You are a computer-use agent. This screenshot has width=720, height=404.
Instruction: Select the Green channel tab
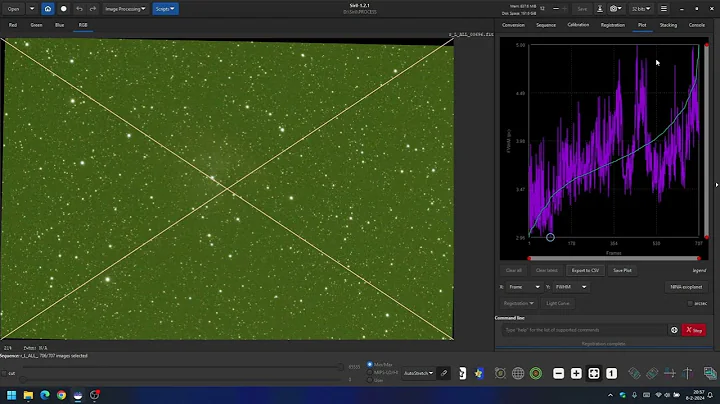pos(36,25)
